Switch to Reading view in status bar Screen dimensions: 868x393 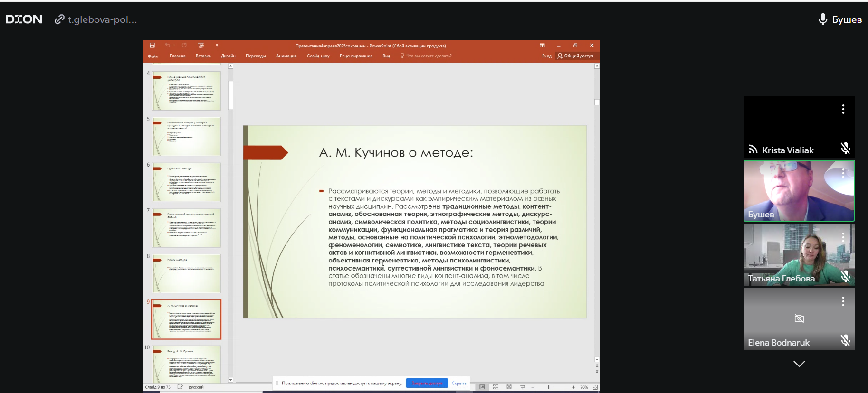coord(509,387)
